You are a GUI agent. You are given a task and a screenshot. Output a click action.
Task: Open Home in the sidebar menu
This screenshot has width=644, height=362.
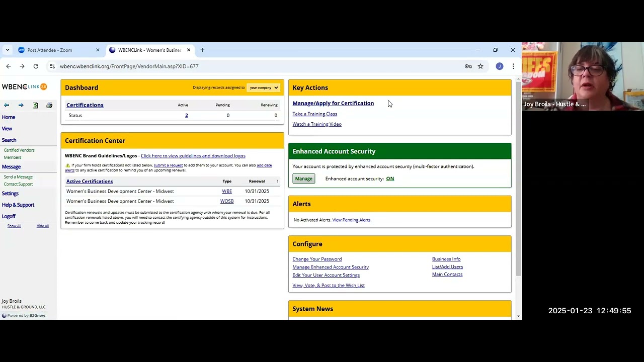[x=9, y=117]
